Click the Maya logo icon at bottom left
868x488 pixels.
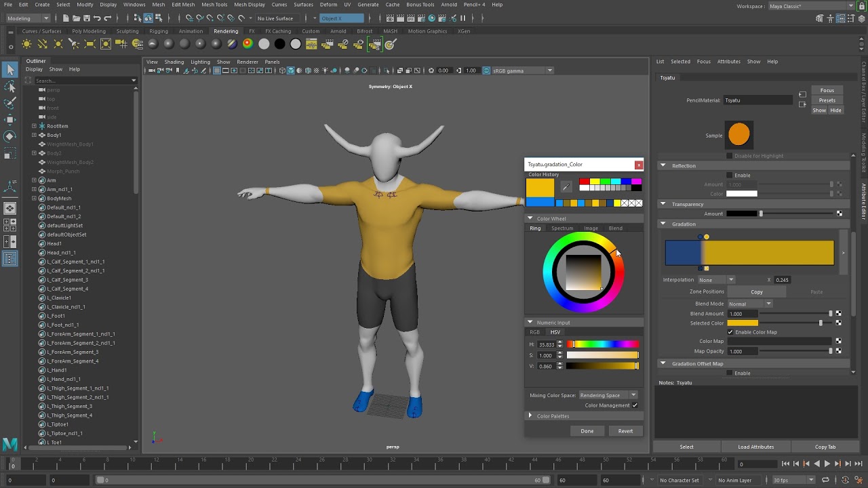[10, 444]
